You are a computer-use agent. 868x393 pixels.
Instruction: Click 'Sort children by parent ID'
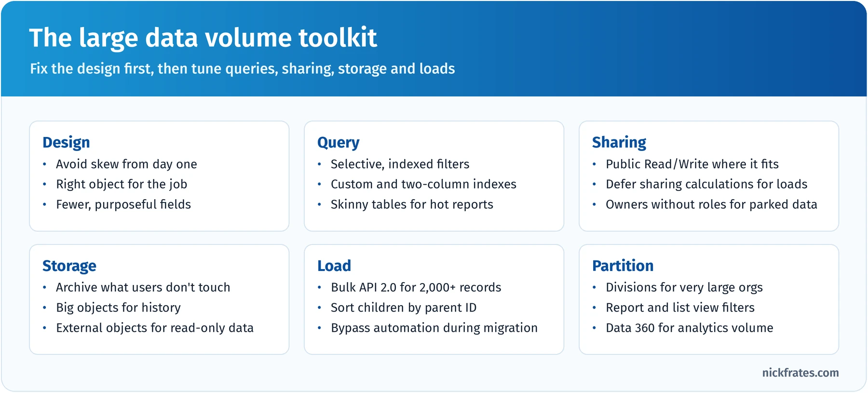pos(404,308)
